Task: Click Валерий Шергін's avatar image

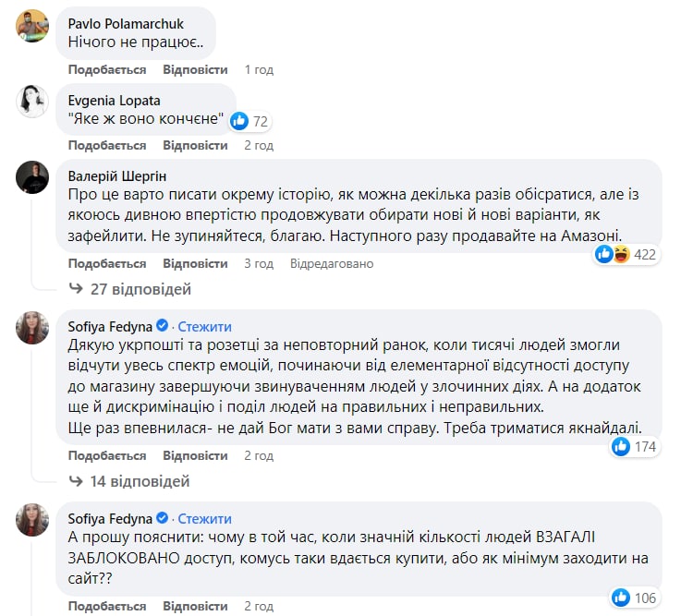Action: pos(32,176)
